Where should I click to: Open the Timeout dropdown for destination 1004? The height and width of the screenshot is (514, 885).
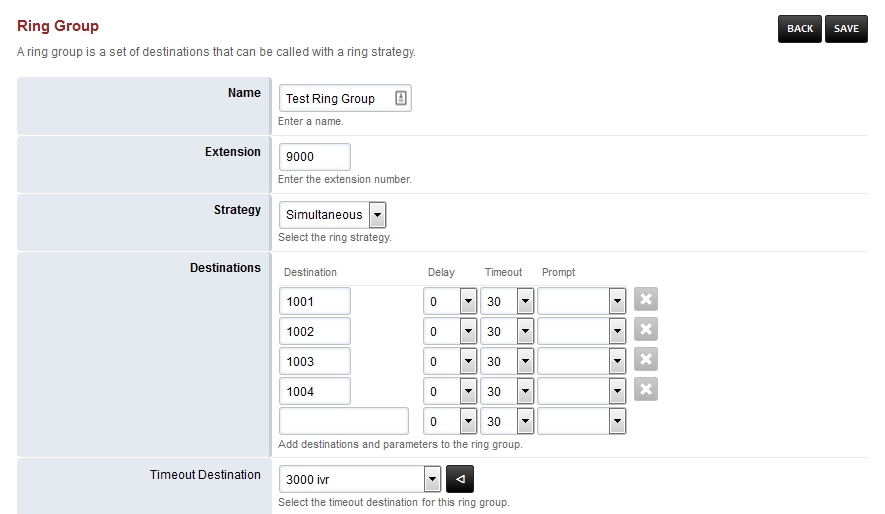tap(508, 391)
